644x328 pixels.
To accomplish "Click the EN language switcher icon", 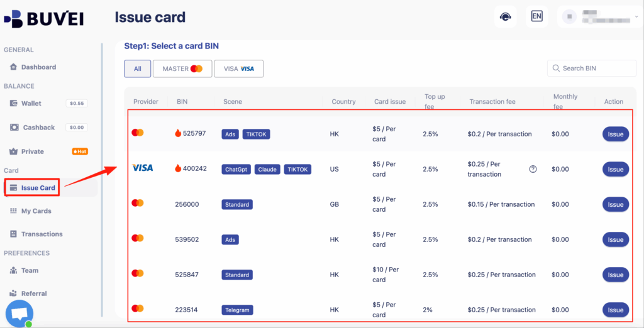I will [x=536, y=17].
